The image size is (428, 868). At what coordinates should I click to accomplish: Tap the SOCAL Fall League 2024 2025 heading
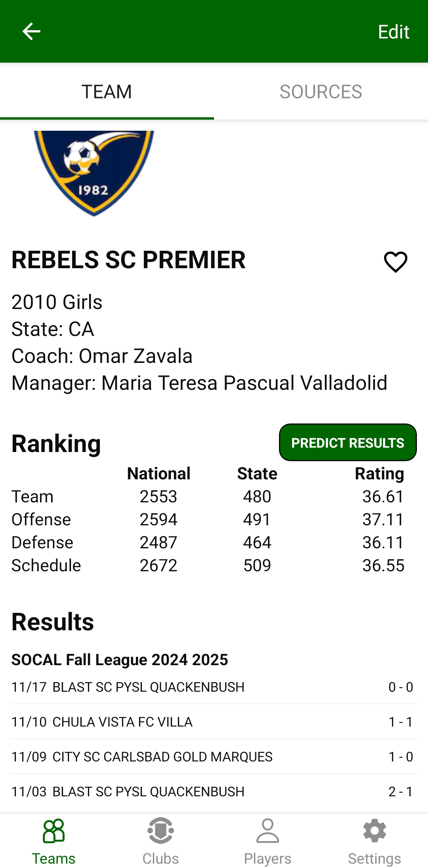[120, 660]
